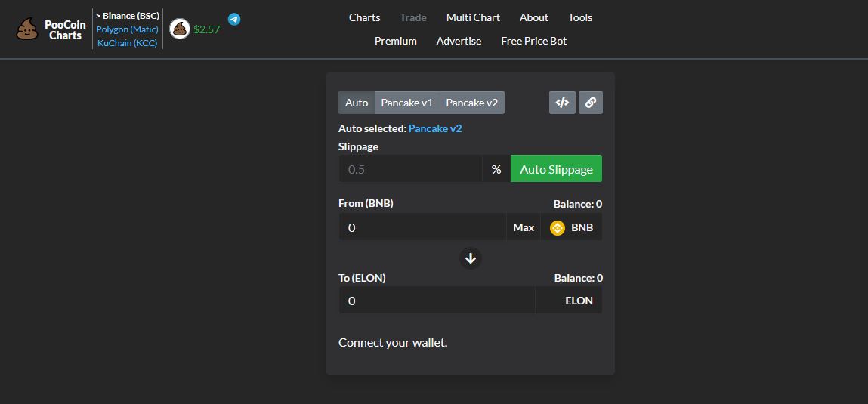Viewport: 868px width, 404px height.
Task: Open the Trade menu item
Action: click(x=413, y=17)
